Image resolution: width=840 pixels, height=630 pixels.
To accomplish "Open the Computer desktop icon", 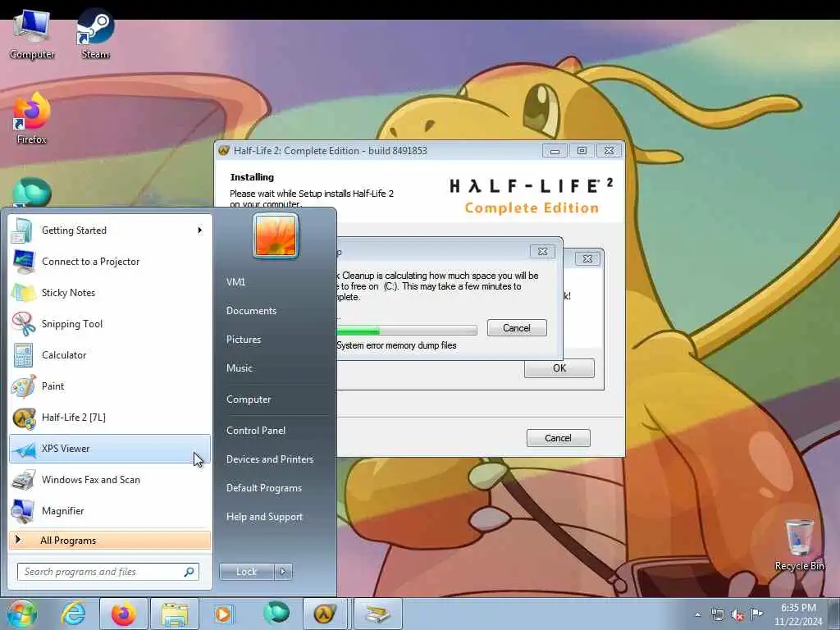I will pyautogui.click(x=32, y=34).
